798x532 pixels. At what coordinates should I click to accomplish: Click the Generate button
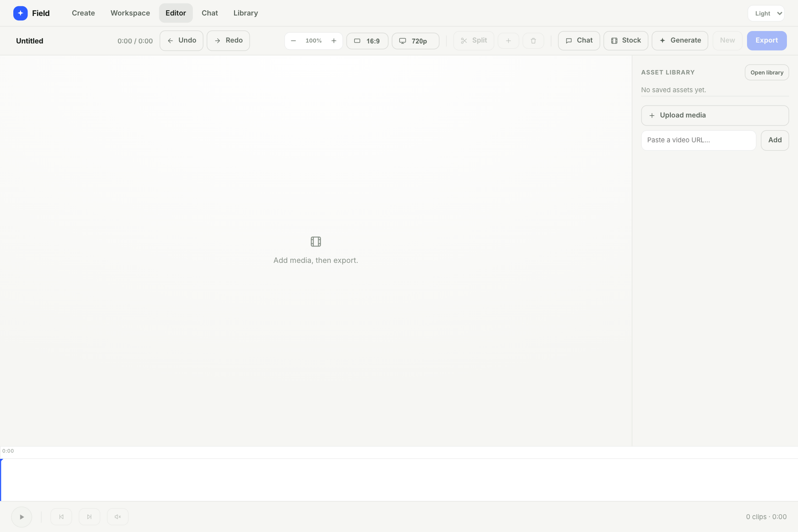tap(680, 41)
